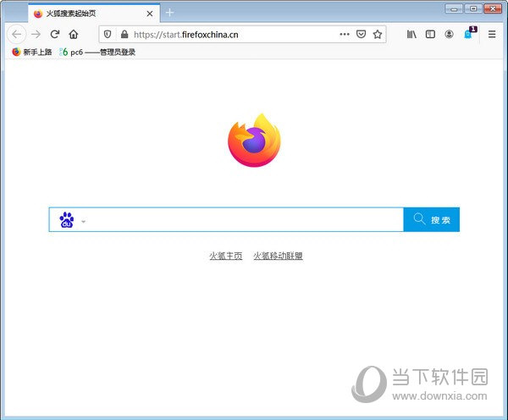Close the Firefox window
Screen dimensions: 508x420
tap(493, 8)
